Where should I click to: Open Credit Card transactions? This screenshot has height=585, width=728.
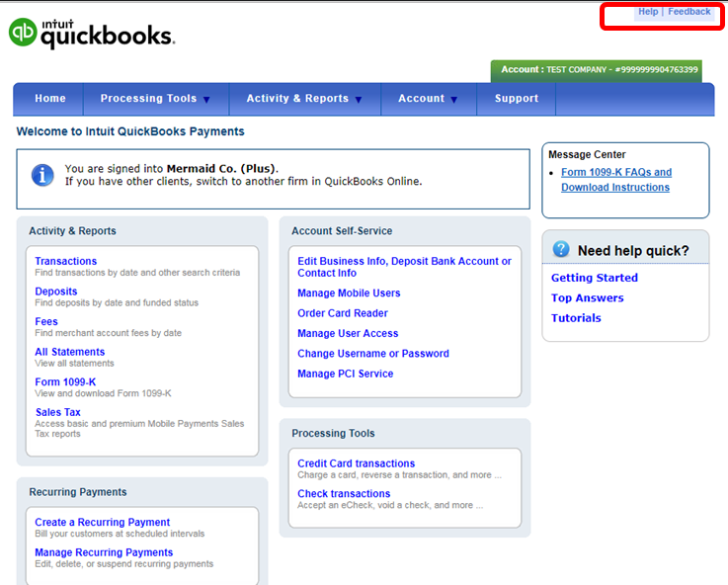(357, 463)
